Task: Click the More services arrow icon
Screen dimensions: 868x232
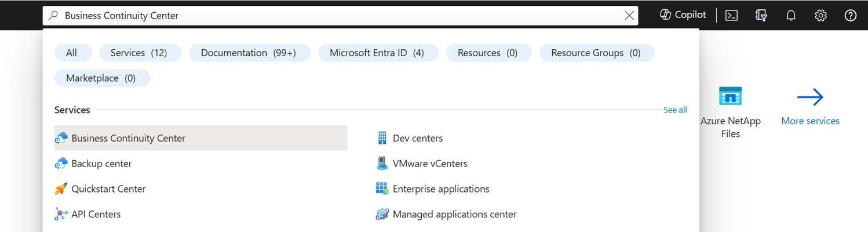Action: pos(810,97)
